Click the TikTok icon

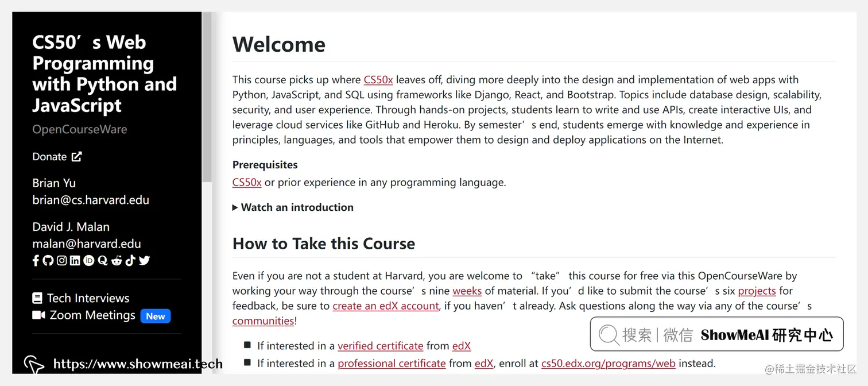click(130, 260)
